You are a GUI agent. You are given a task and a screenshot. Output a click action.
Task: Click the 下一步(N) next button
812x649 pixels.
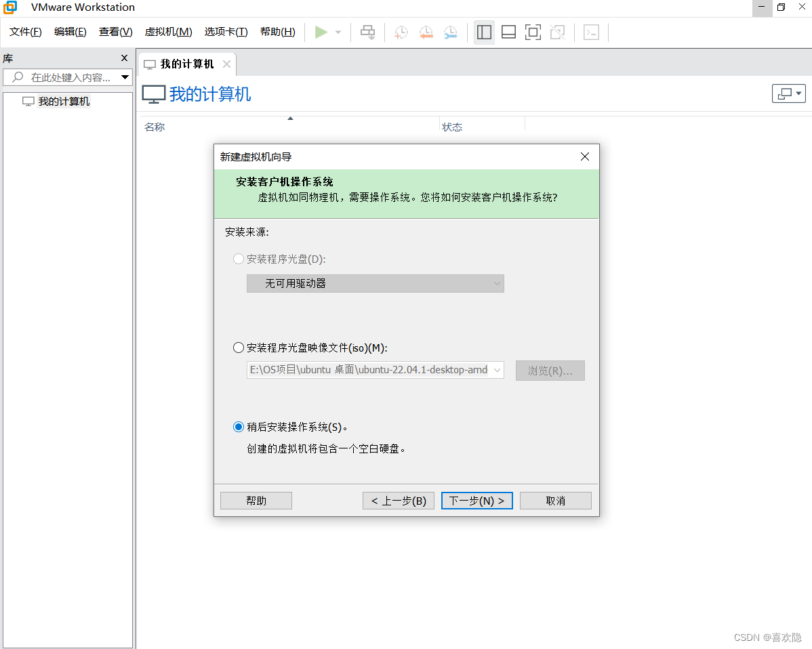pos(477,501)
